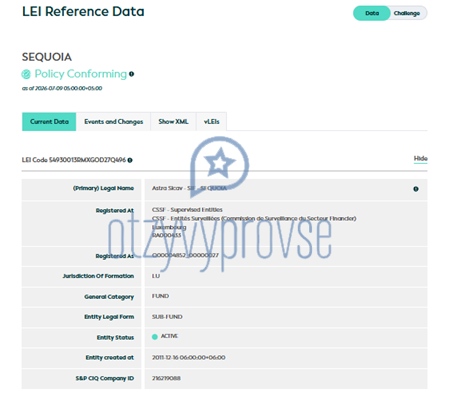Click the S&P CIQ Company ID value
Viewport: 461px width, 413px height.
(x=166, y=378)
